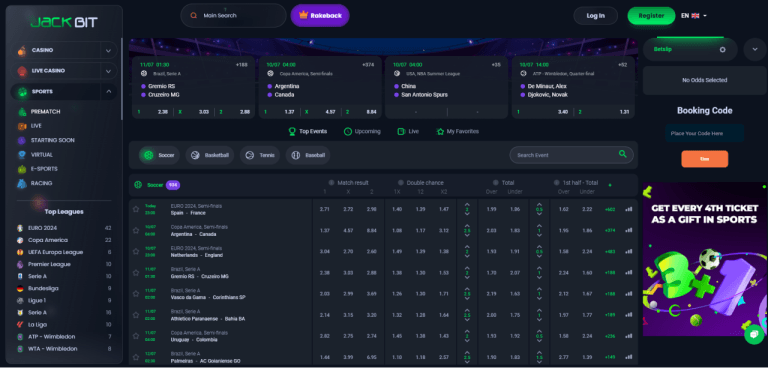This screenshot has height=368, width=768.
Task: Collapse the Sports menu chevron
Action: click(x=108, y=92)
